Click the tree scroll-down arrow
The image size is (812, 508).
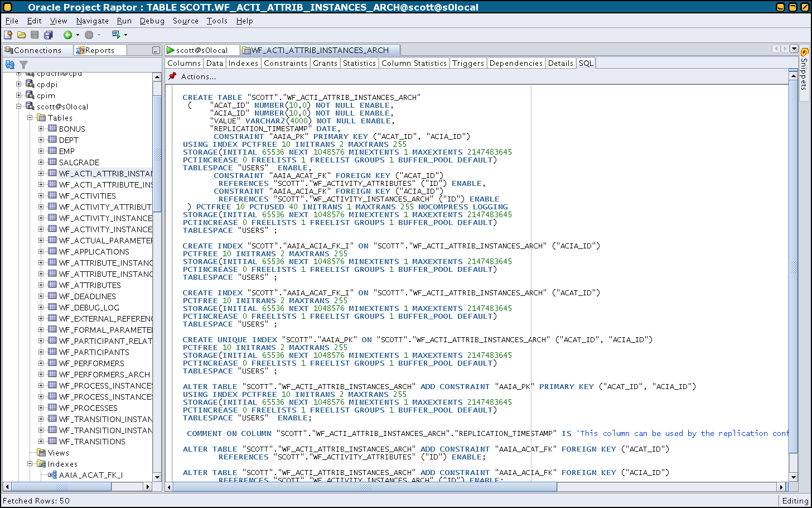coord(157,477)
